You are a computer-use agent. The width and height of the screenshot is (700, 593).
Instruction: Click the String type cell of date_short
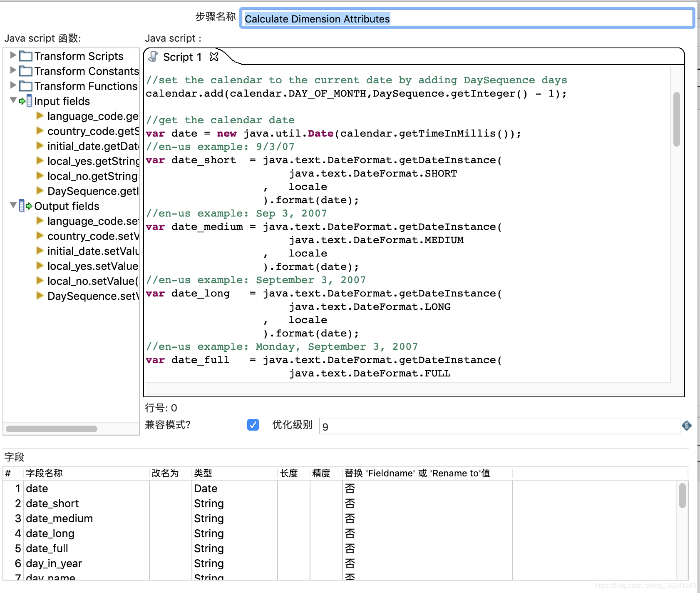click(x=235, y=503)
